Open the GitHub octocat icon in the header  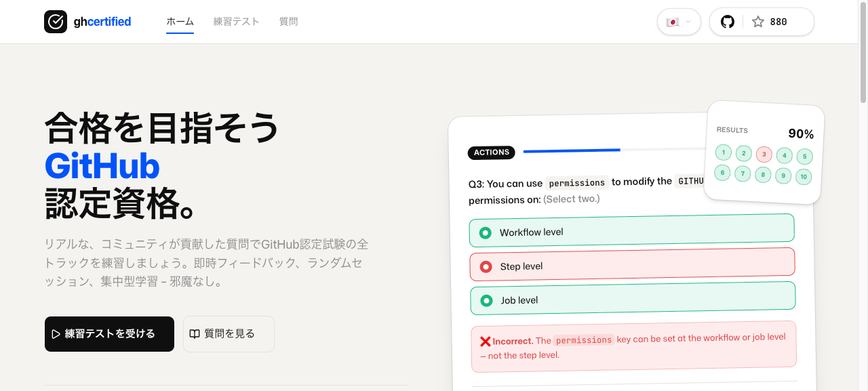(727, 21)
